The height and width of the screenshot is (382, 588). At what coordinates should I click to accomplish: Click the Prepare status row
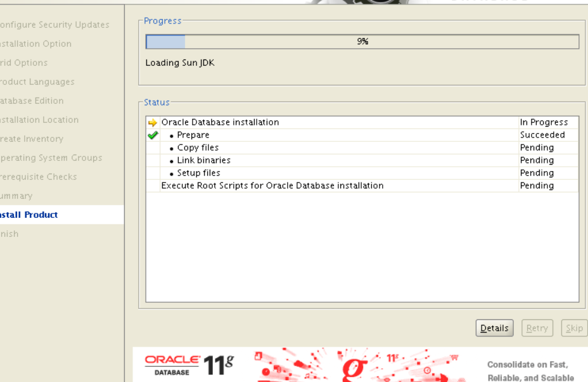click(362, 135)
